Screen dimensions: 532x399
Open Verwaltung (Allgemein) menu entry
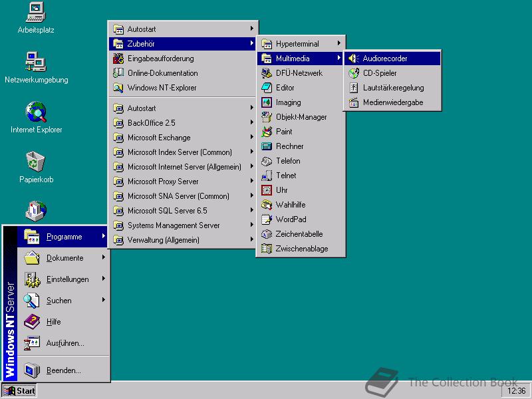(x=182, y=240)
